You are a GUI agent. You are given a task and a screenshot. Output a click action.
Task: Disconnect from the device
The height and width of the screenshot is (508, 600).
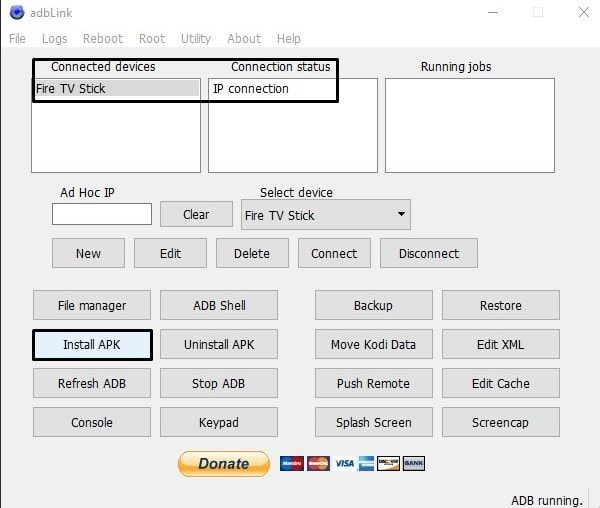[x=429, y=253]
